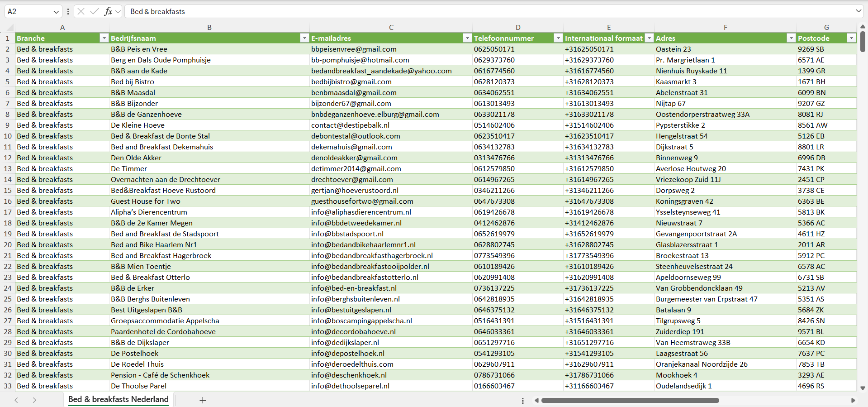The height and width of the screenshot is (407, 868).
Task: Open the E-mailadres filter dropdown
Action: pyautogui.click(x=467, y=38)
